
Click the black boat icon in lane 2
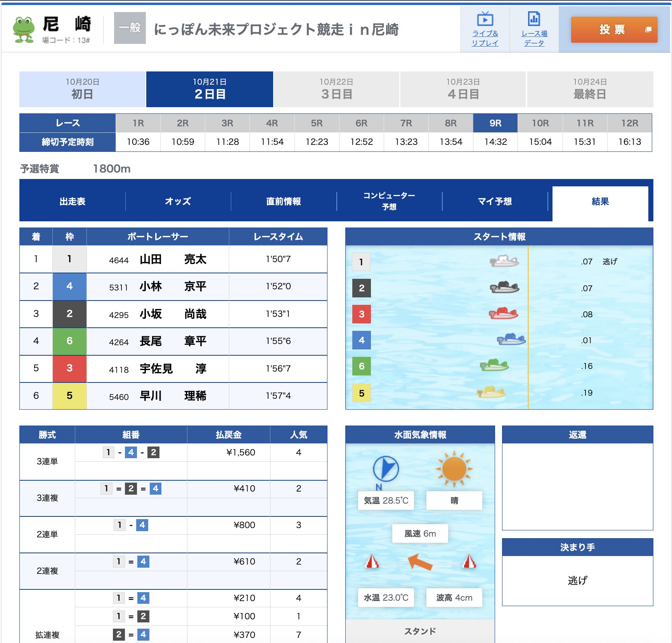tap(504, 287)
